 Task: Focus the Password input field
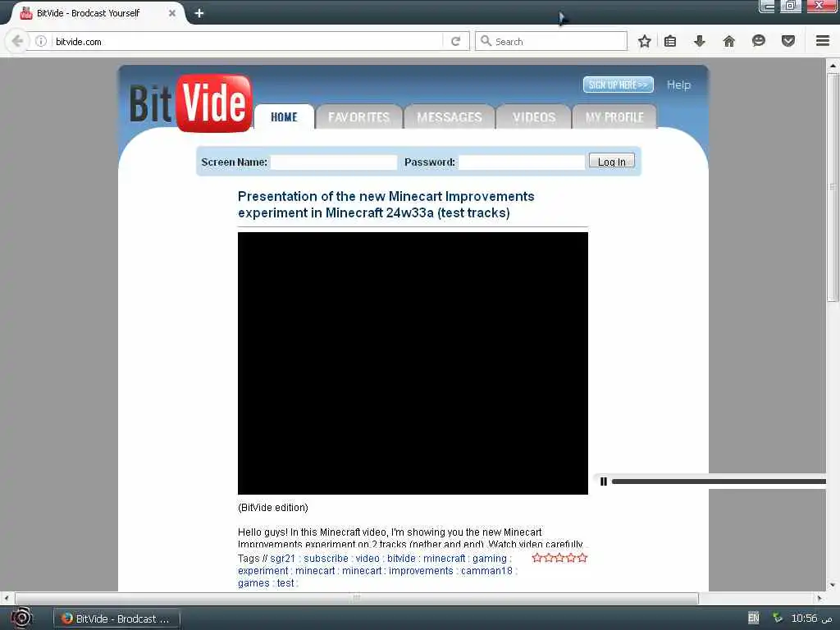click(522, 162)
